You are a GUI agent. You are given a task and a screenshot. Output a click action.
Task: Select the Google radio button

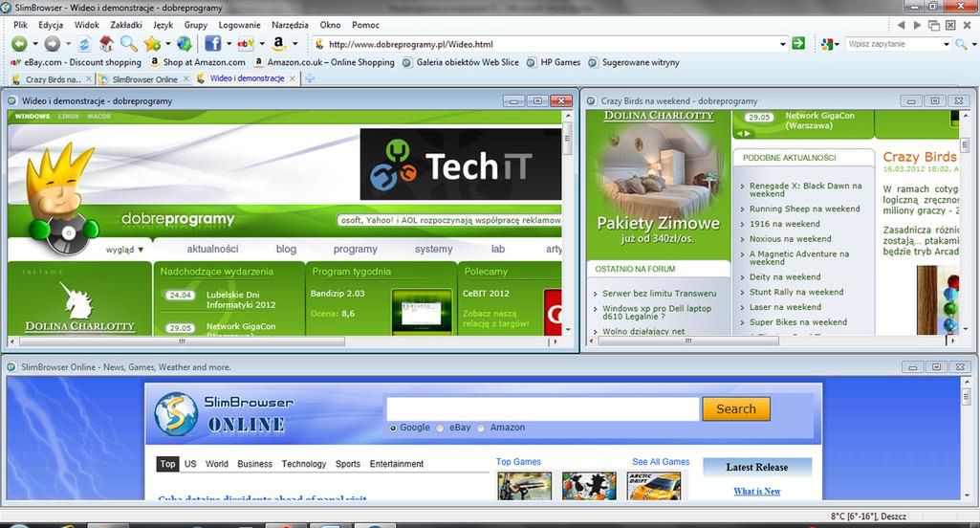coord(393,428)
